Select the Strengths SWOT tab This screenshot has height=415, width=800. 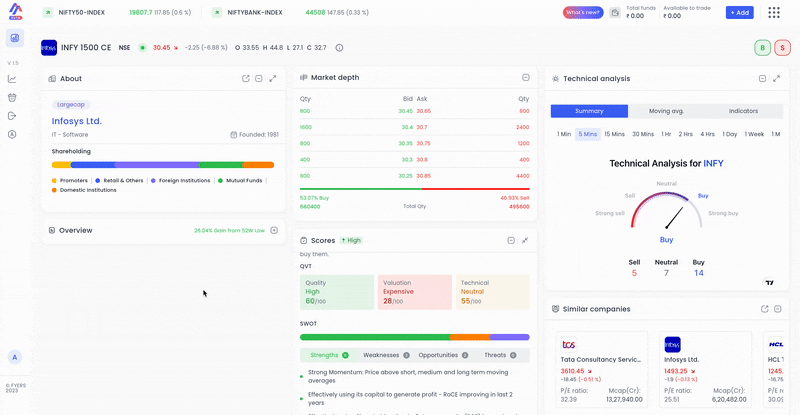[x=329, y=355]
